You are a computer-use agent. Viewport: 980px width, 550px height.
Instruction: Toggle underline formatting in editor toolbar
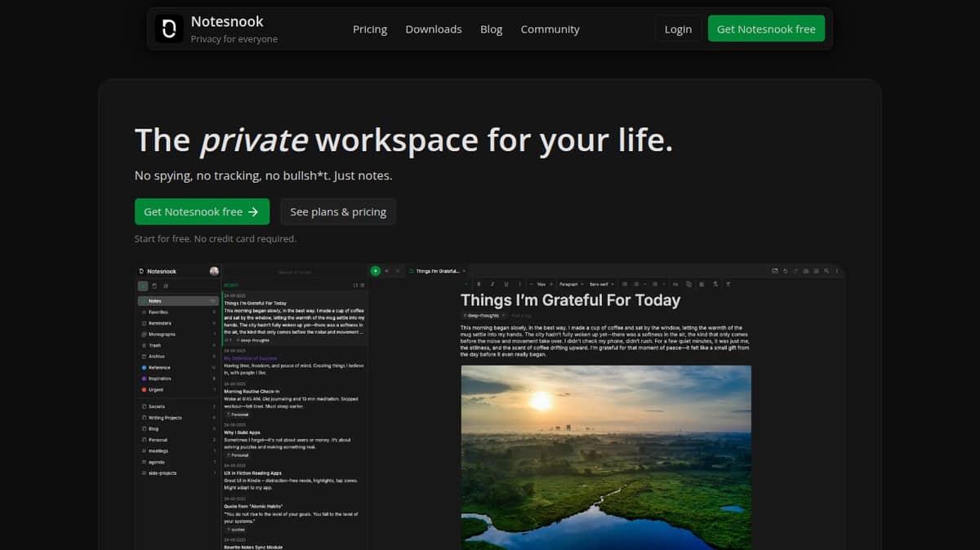pyautogui.click(x=506, y=284)
